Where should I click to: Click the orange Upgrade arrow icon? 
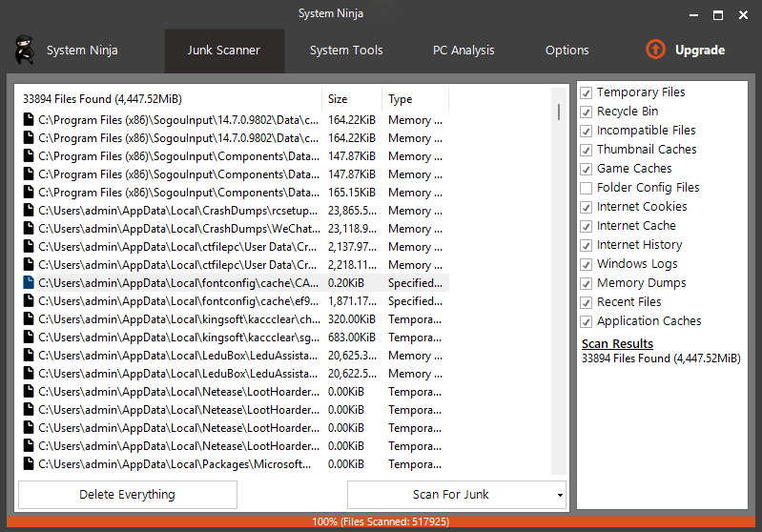[655, 50]
